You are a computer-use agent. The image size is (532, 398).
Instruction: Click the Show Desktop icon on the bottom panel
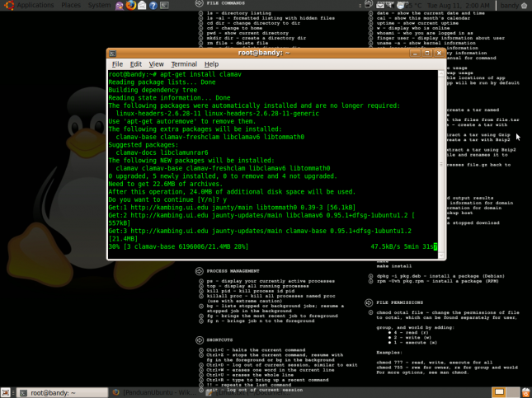click(x=6, y=392)
